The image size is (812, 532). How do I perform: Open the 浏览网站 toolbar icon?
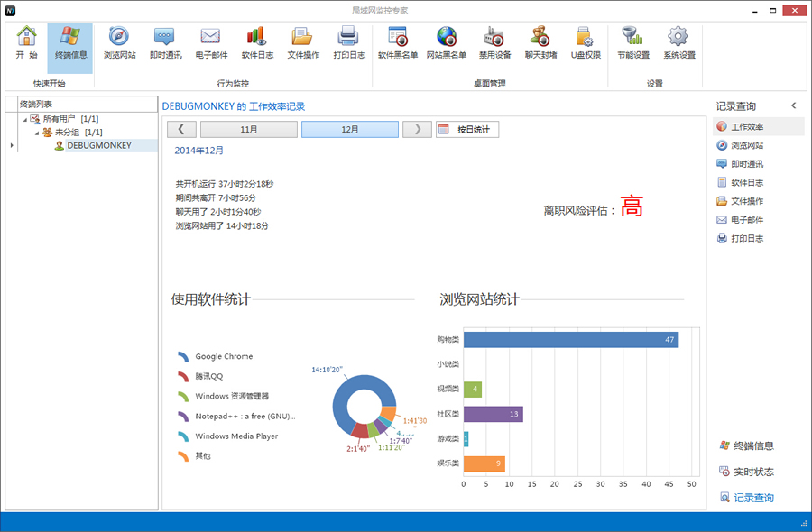119,42
